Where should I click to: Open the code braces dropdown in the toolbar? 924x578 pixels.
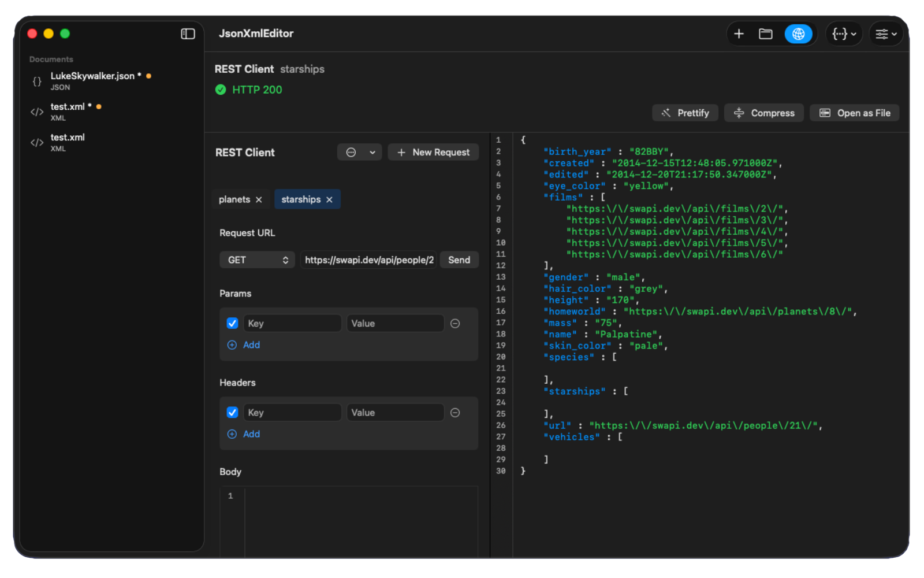coord(843,34)
